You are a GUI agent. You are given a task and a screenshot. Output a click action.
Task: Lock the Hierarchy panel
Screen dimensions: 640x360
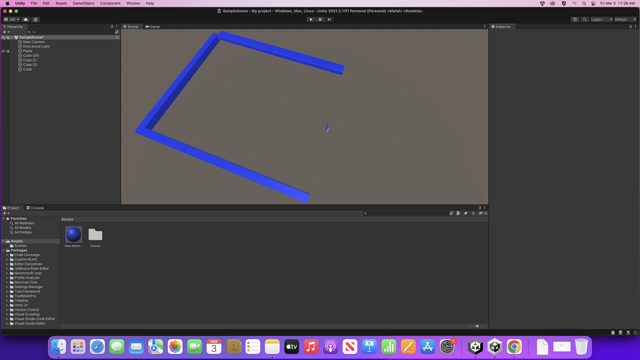point(112,27)
